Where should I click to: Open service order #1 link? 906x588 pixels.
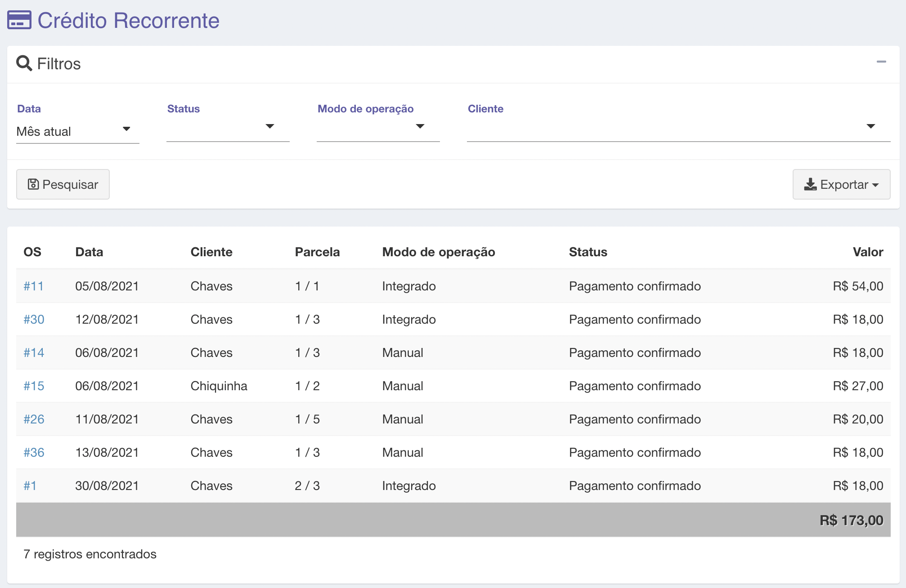click(x=30, y=486)
